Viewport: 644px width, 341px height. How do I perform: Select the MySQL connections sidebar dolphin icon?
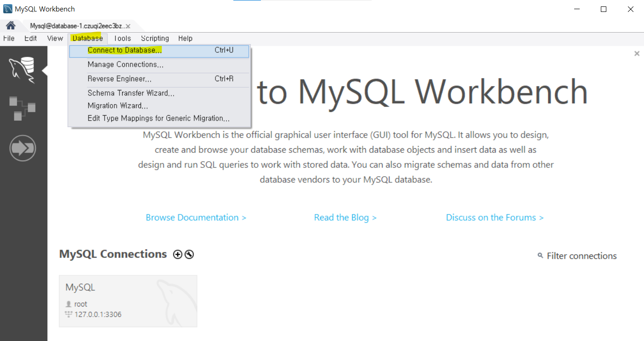(x=22, y=71)
